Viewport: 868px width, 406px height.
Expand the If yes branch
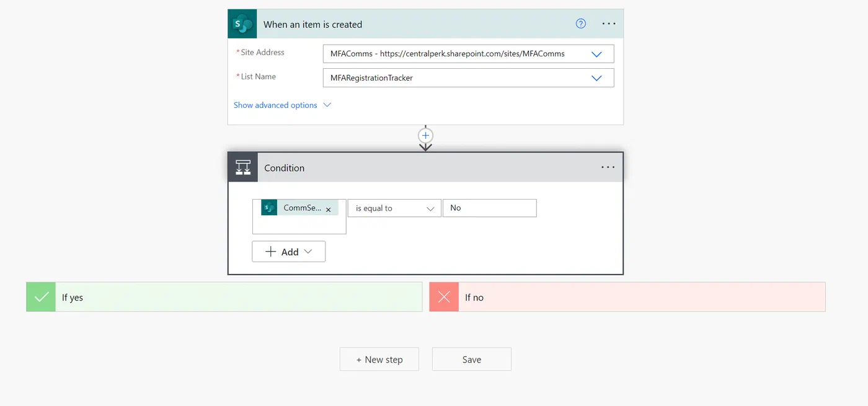[x=224, y=297]
